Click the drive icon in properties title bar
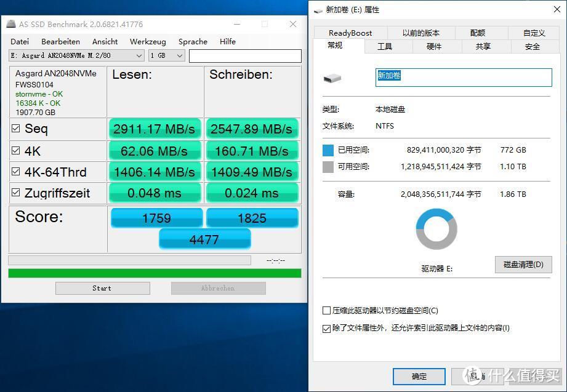 point(318,10)
